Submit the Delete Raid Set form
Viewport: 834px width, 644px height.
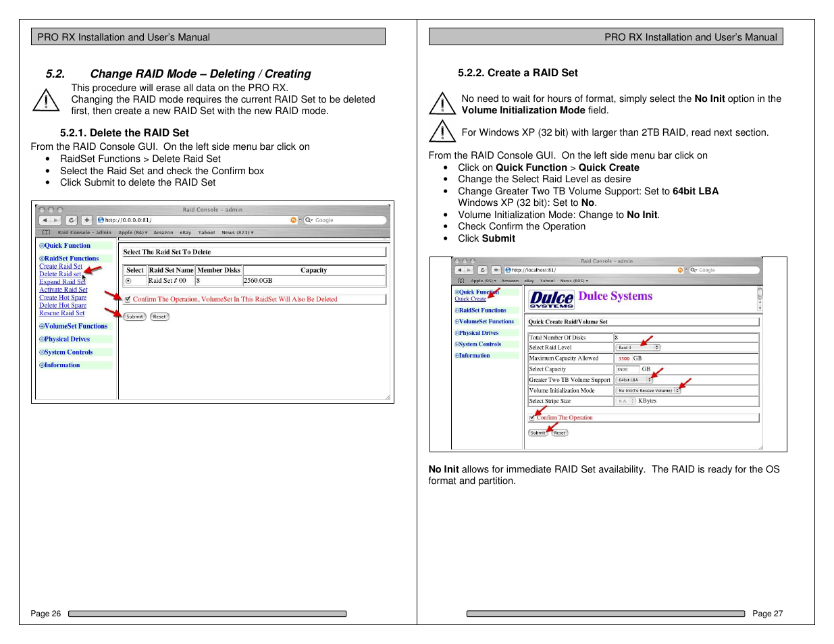(x=134, y=317)
